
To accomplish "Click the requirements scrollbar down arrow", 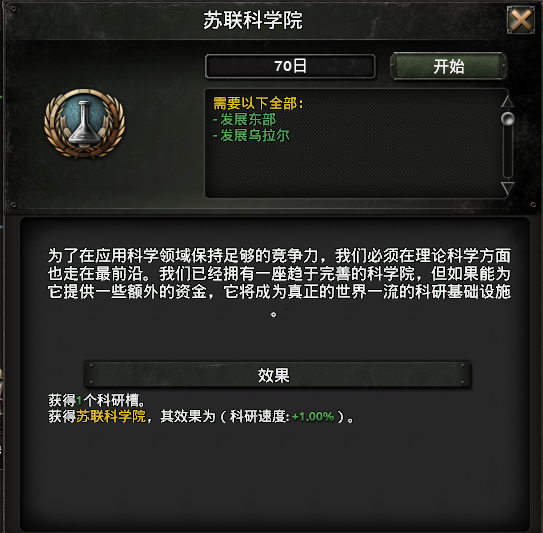I will (x=508, y=188).
